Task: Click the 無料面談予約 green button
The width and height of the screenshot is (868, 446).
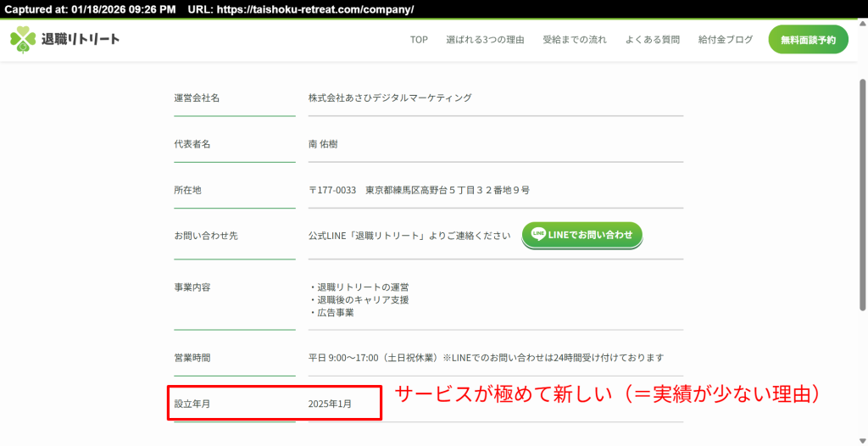Action: click(808, 40)
